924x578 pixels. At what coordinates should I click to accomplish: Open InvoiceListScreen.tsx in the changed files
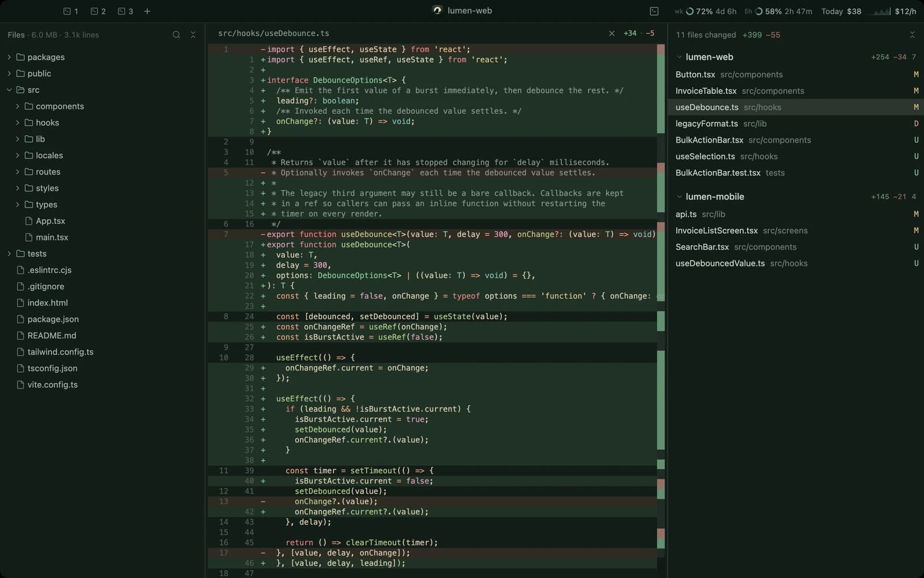[x=796, y=231]
